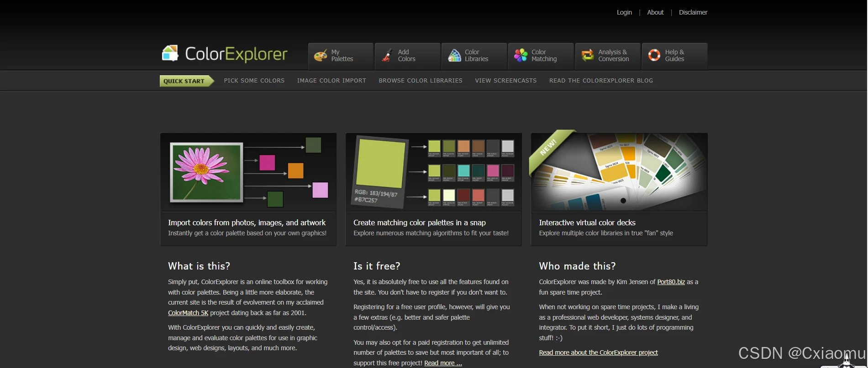The height and width of the screenshot is (368, 868).
Task: Click the pink flower photo thumbnail
Action: coord(206,172)
